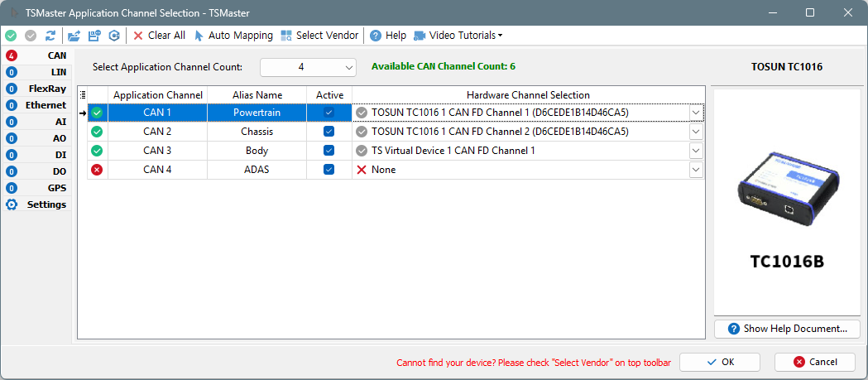Select the Powertrain alias cell

tap(257, 113)
